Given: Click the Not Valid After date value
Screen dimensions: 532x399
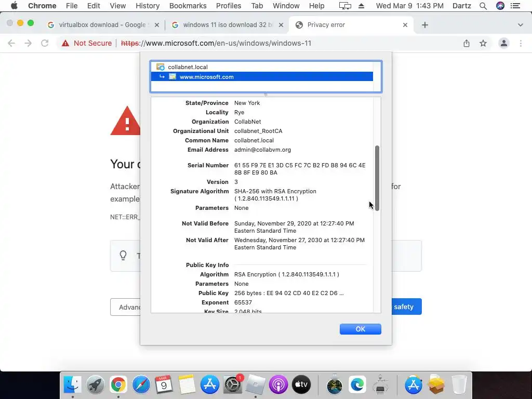Looking at the screenshot, I should 300,244.
